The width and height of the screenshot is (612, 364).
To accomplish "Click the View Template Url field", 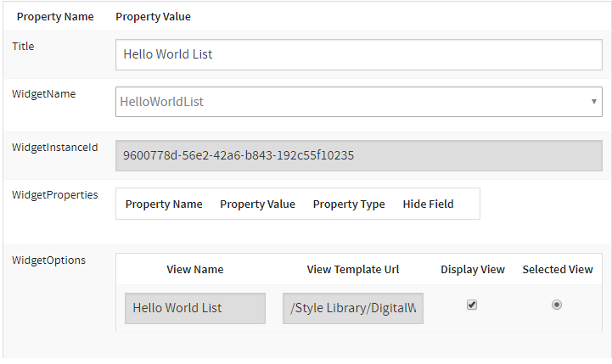I will tap(353, 308).
